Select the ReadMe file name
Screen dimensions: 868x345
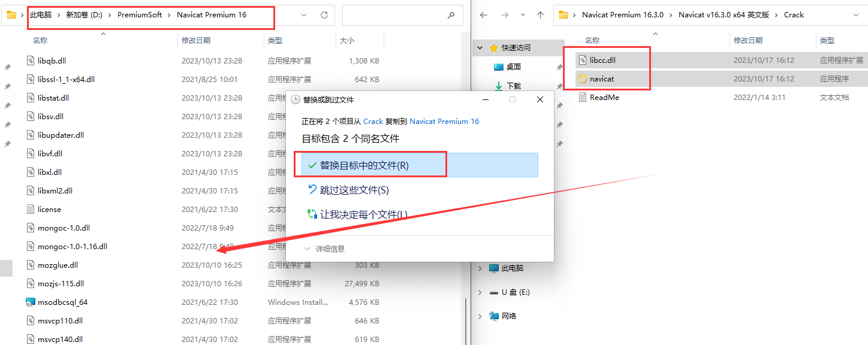604,97
